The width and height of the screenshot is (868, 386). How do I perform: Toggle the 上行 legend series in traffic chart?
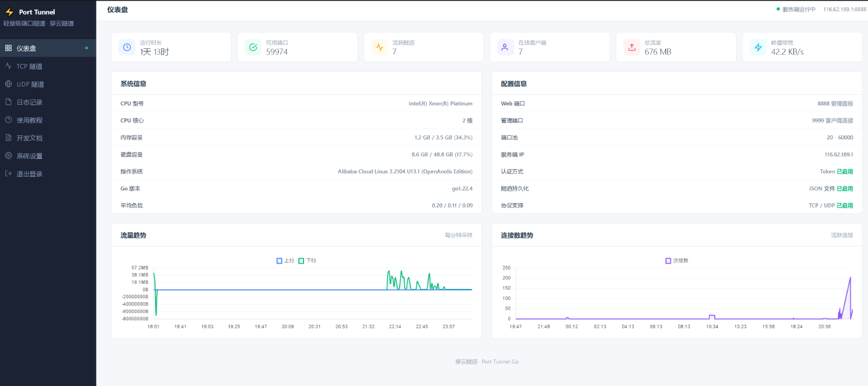[286, 261]
